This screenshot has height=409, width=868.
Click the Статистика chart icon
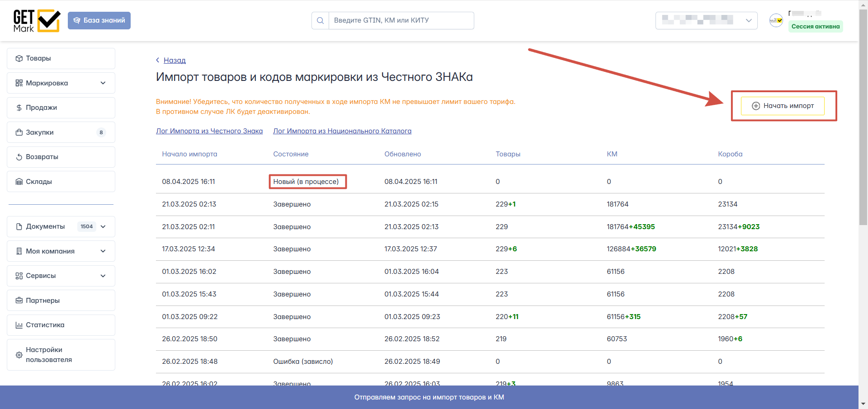[x=19, y=325]
